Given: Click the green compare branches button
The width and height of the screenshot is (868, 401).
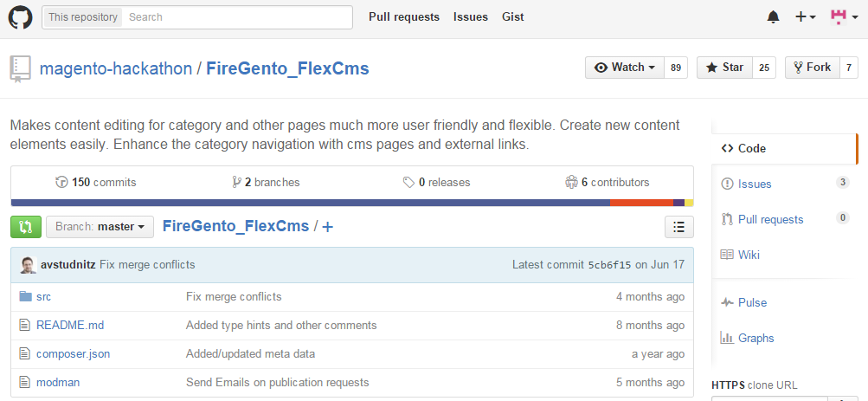Looking at the screenshot, I should 25,227.
